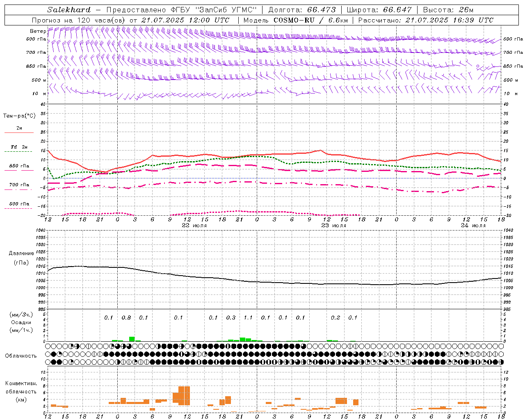Click the Тем-ра(°C) temperature axis title
The height and width of the screenshot is (420, 525).
pyautogui.click(x=19, y=116)
